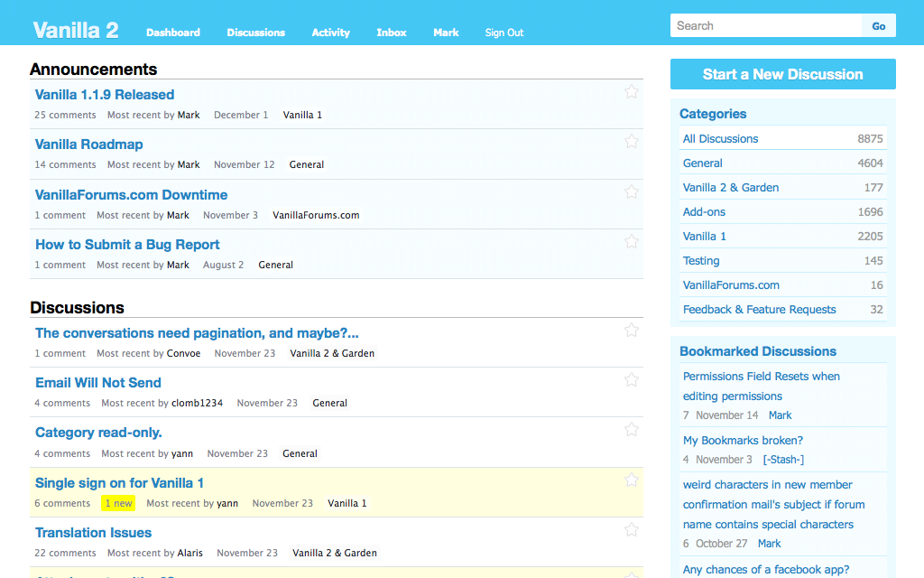
Task: Open the 'All Discussions' category
Action: 720,138
